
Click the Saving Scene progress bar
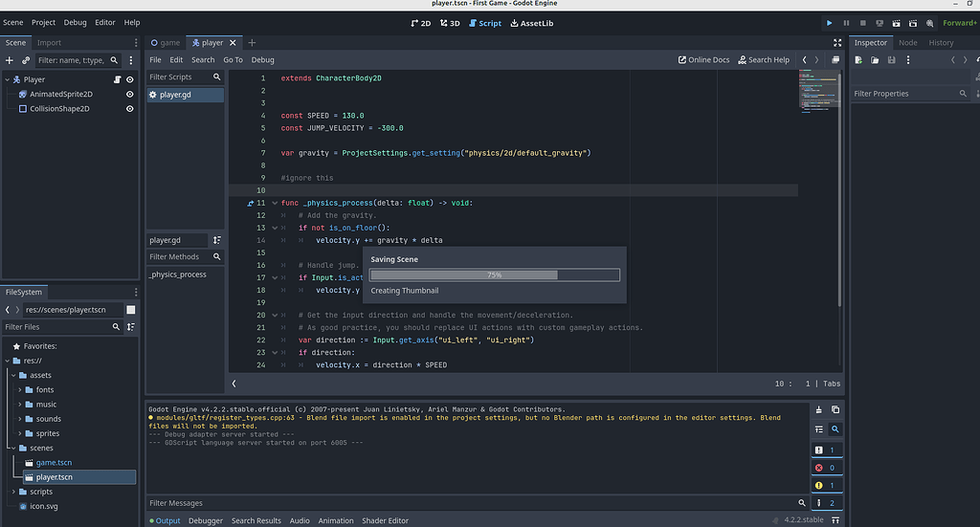coord(495,274)
